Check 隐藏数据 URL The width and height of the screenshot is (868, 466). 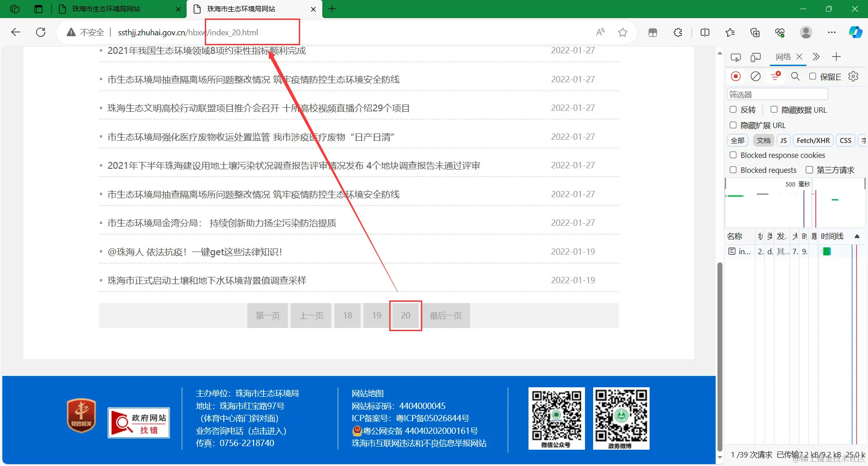(774, 109)
